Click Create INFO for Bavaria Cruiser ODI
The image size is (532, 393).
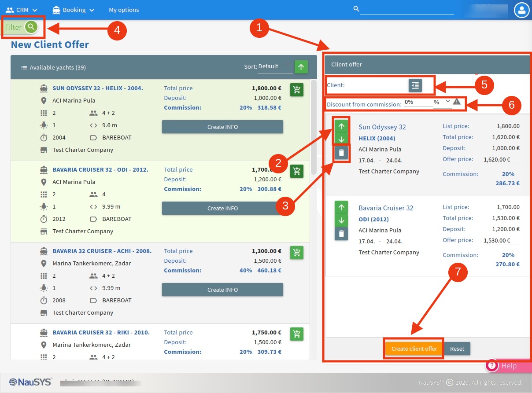[x=222, y=208]
